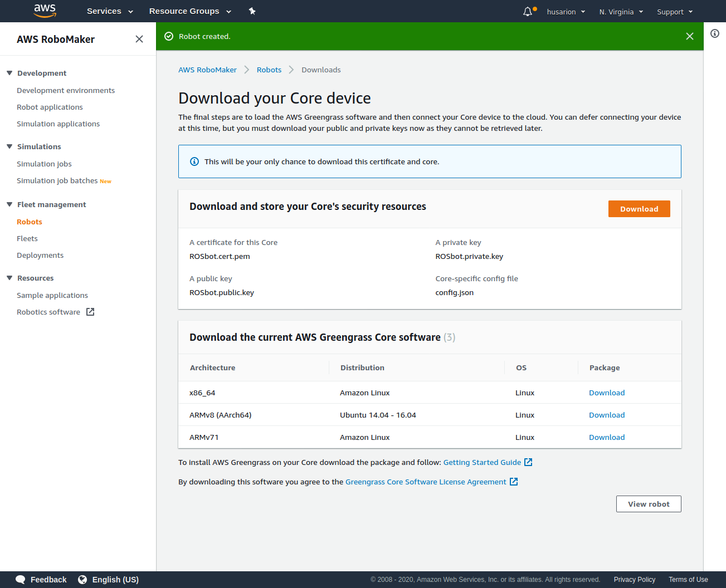This screenshot has width=726, height=588.
Task: Go to Development environments
Action: point(66,90)
